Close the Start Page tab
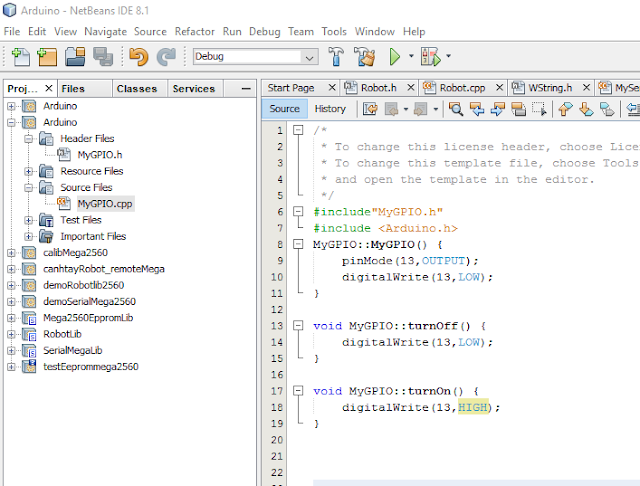 coord(332,88)
